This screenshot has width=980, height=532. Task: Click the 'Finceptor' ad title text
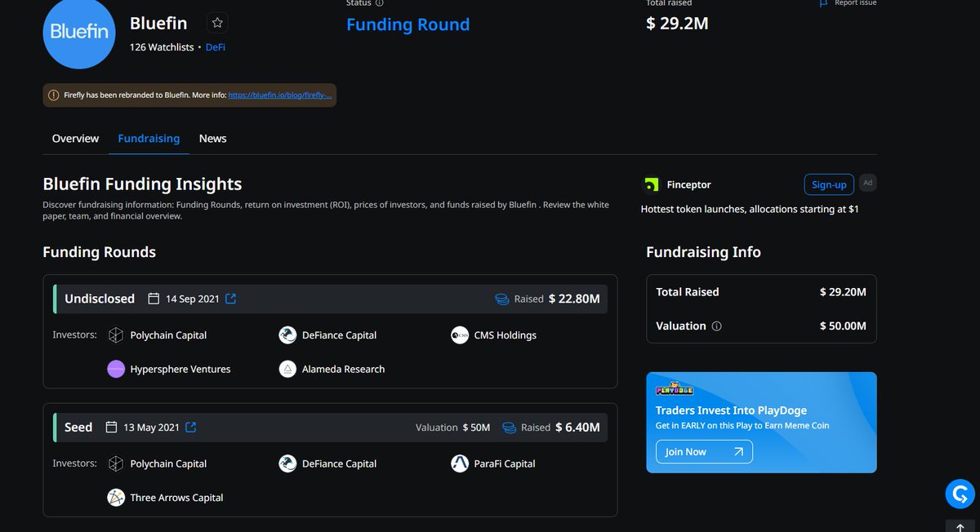pyautogui.click(x=688, y=185)
